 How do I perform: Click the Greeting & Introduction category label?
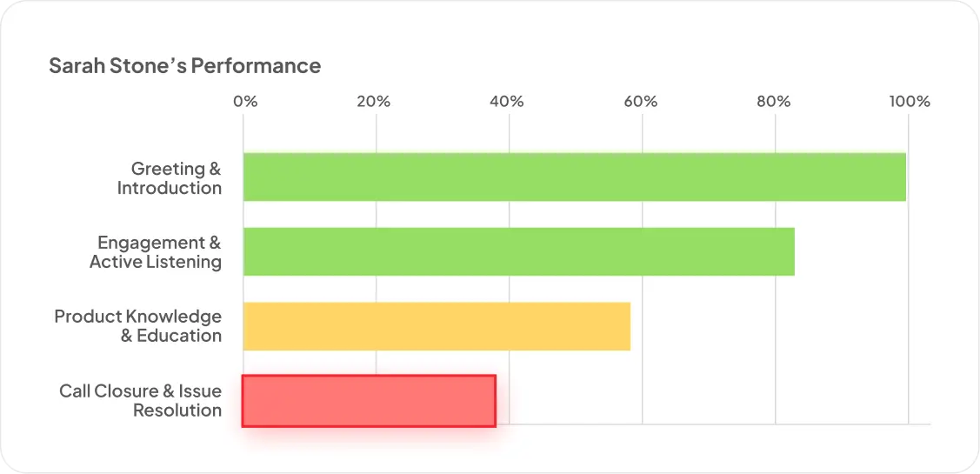tap(170, 178)
